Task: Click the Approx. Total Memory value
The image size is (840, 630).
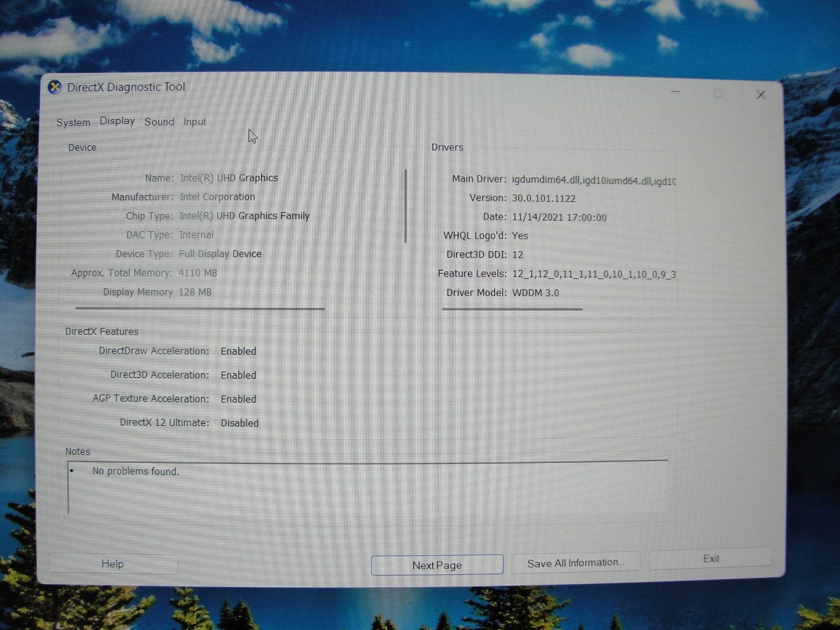Action: (198, 272)
